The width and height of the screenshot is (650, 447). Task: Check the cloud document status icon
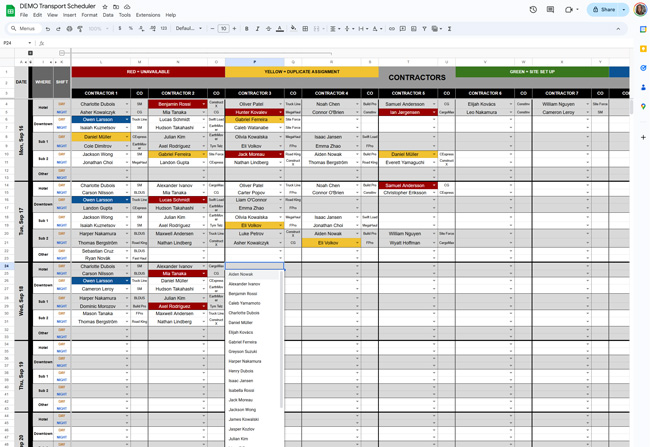coord(127,7)
